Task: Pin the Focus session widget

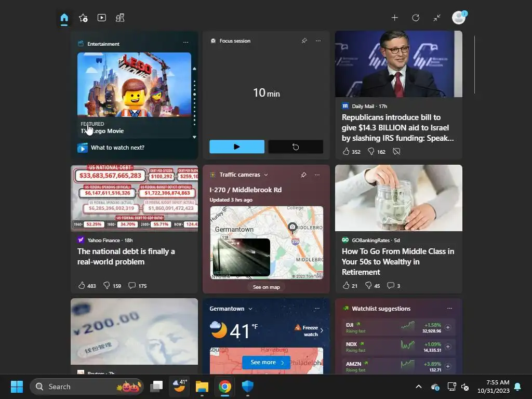Action: 304,41
